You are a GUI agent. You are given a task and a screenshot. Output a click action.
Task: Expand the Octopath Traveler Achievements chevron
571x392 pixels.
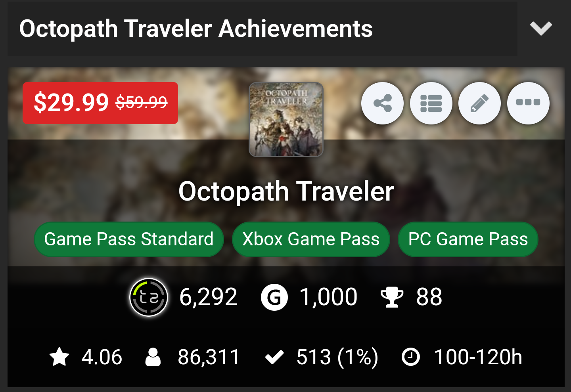(x=541, y=29)
